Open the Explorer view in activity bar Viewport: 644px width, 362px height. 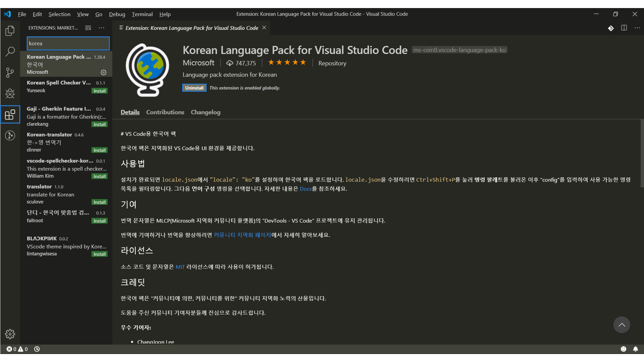(x=10, y=31)
